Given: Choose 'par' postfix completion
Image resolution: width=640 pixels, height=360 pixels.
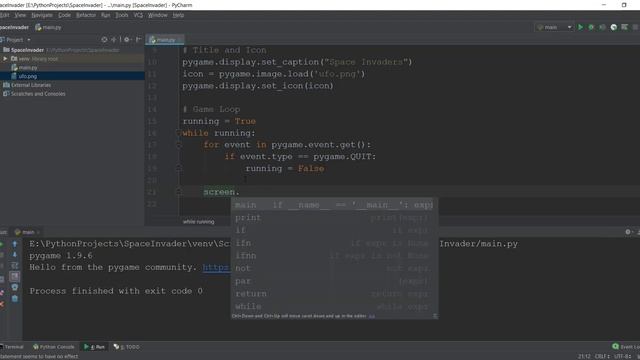Looking at the screenshot, I should pyautogui.click(x=334, y=281).
